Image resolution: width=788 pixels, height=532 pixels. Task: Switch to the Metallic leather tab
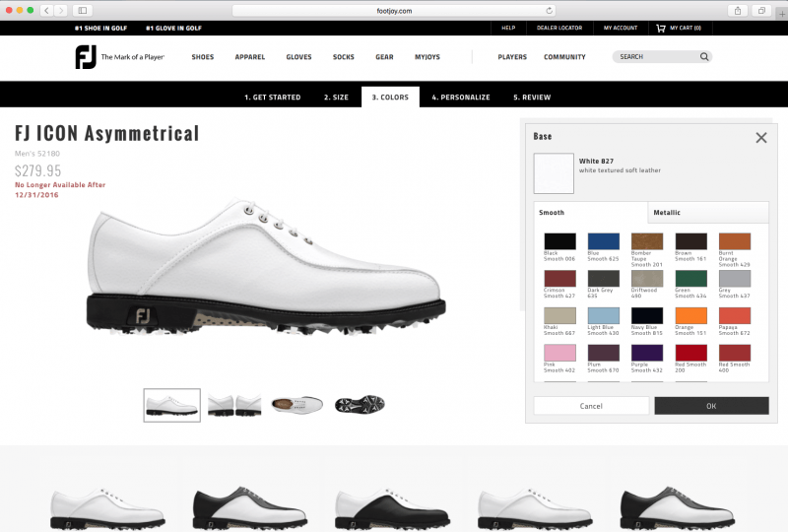(x=708, y=213)
